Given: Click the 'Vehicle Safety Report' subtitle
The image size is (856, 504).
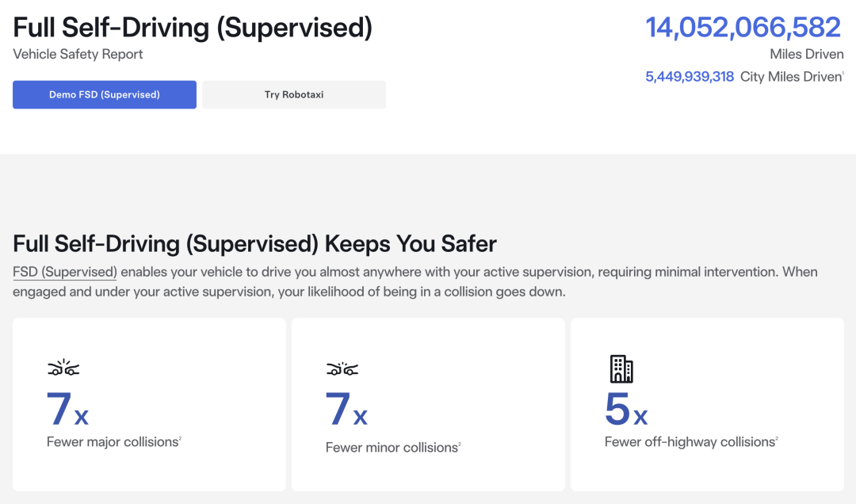Looking at the screenshot, I should pos(78,54).
